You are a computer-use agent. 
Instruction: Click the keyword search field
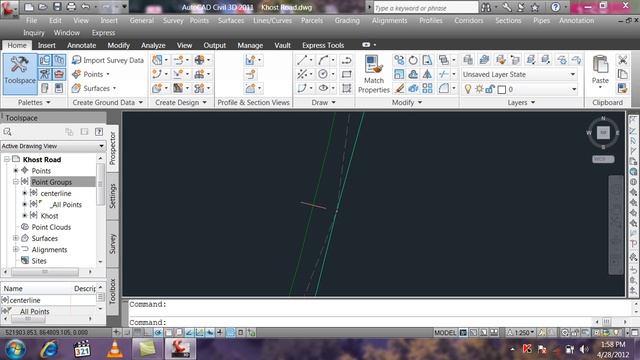pos(425,8)
